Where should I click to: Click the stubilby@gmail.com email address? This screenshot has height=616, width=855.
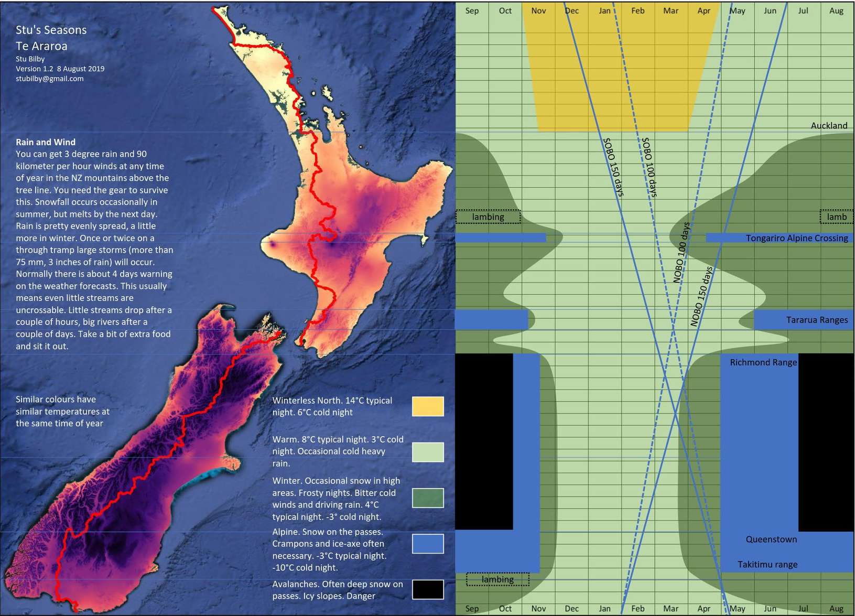point(50,79)
